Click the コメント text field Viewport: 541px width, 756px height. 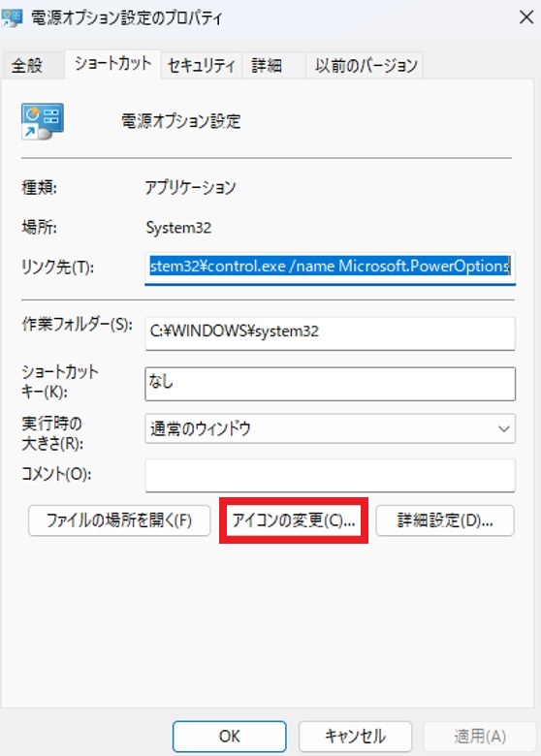331,475
